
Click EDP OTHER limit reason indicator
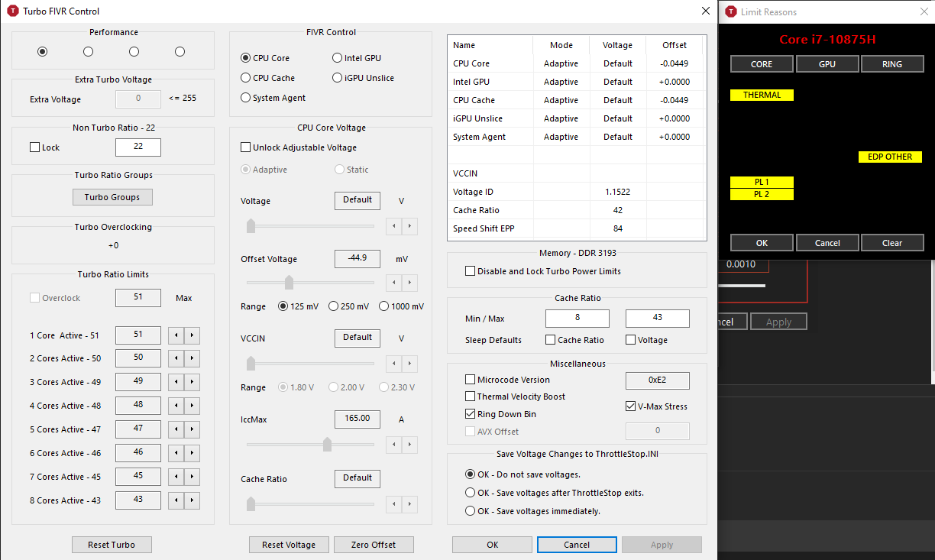pos(890,157)
